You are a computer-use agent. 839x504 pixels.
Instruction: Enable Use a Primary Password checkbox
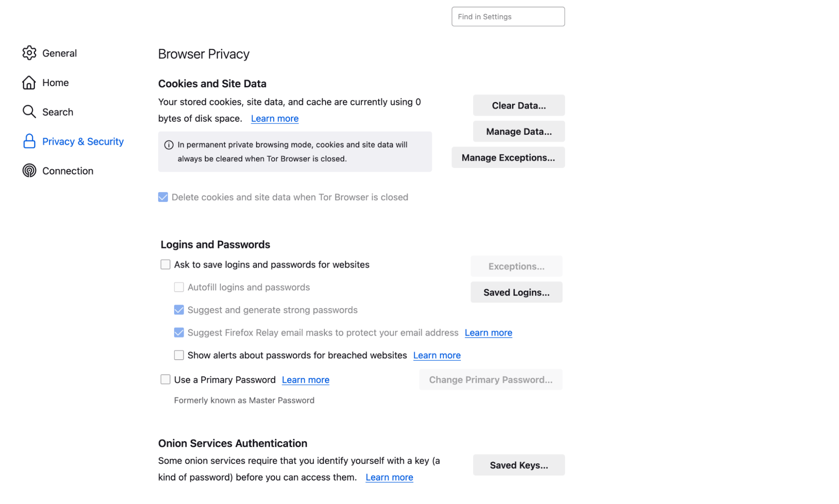165,379
